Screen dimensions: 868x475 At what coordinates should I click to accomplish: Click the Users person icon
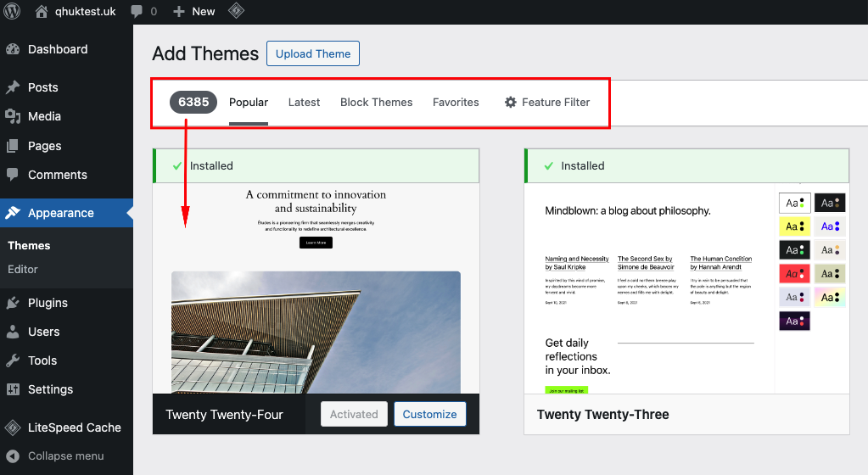click(x=13, y=332)
